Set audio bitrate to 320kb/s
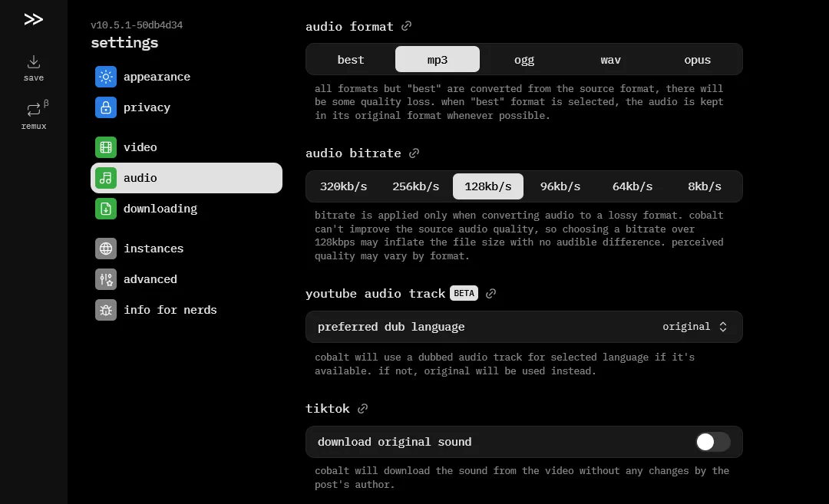This screenshot has width=829, height=504. tap(344, 186)
